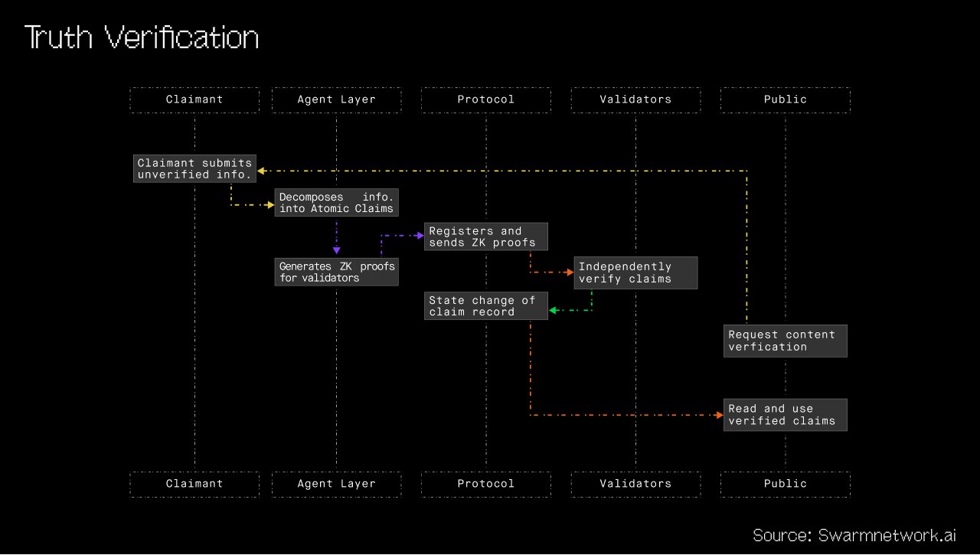
Task: Click purple arrowhead entering Registers and sends box
Action: [420, 235]
